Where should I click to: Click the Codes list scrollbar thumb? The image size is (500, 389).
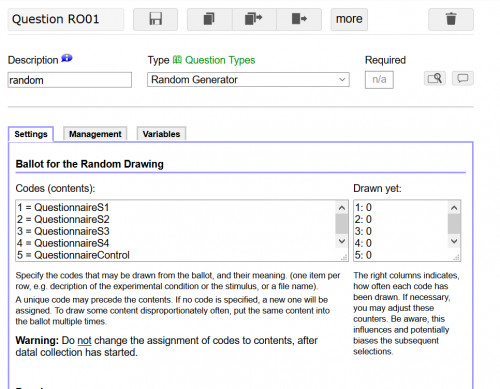point(342,224)
